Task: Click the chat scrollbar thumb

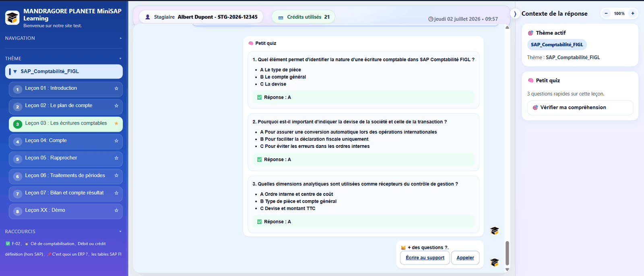Action: click(507, 253)
